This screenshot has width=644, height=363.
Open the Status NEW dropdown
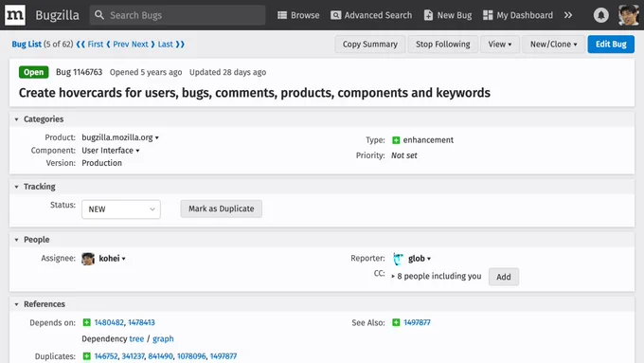(x=121, y=209)
